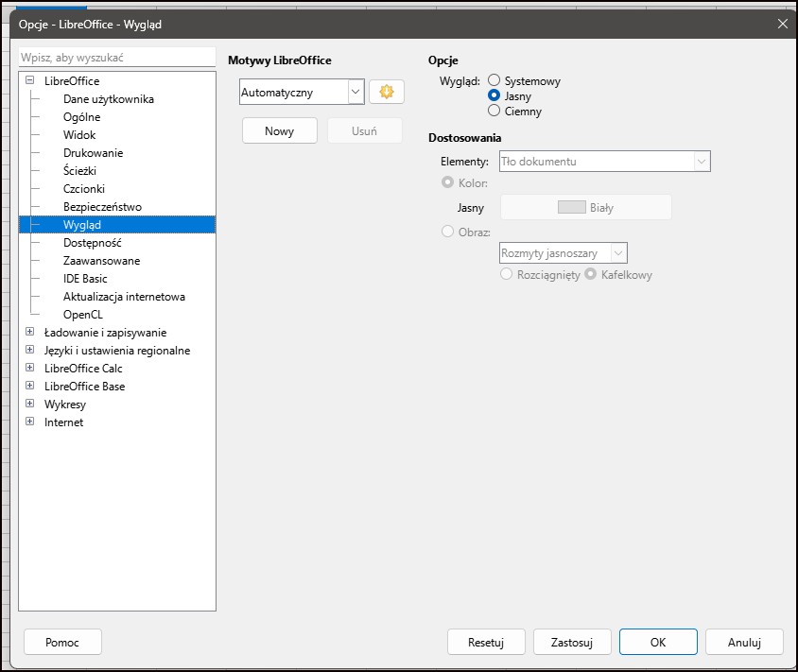The image size is (798, 672).
Task: Select the highlighted Wygląd tree item
Action: (x=117, y=225)
